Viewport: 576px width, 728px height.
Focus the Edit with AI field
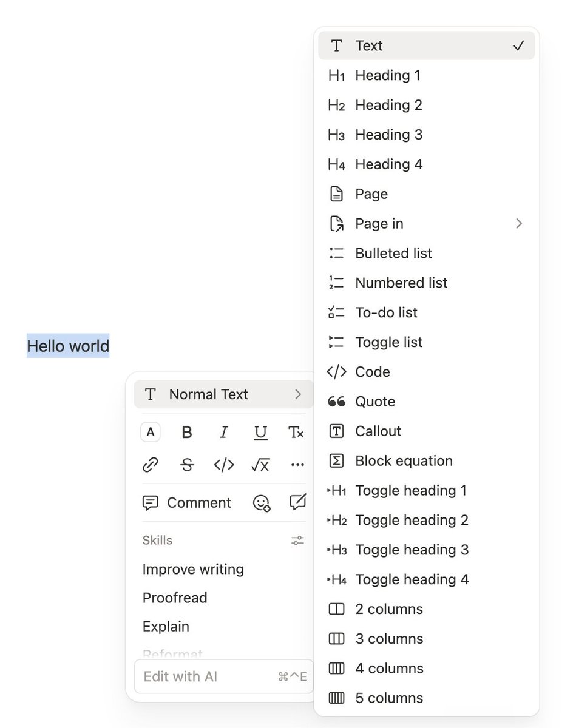pyautogui.click(x=223, y=676)
